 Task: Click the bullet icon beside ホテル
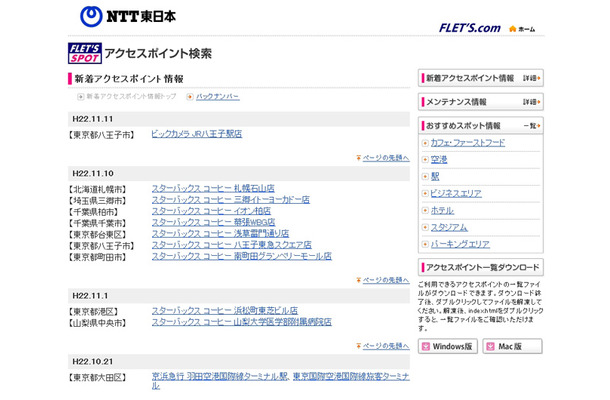(x=425, y=211)
